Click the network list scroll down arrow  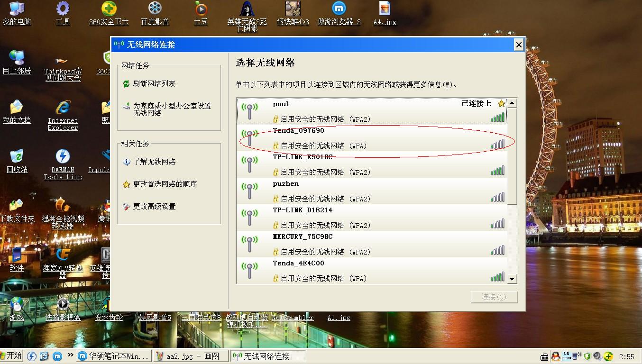click(x=512, y=279)
